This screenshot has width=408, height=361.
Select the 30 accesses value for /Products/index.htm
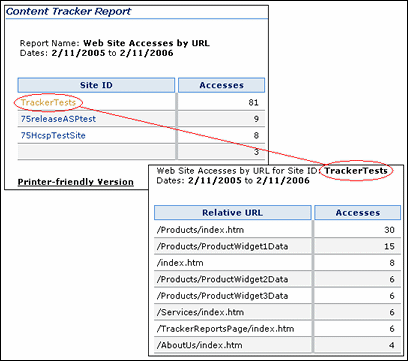[389, 230]
